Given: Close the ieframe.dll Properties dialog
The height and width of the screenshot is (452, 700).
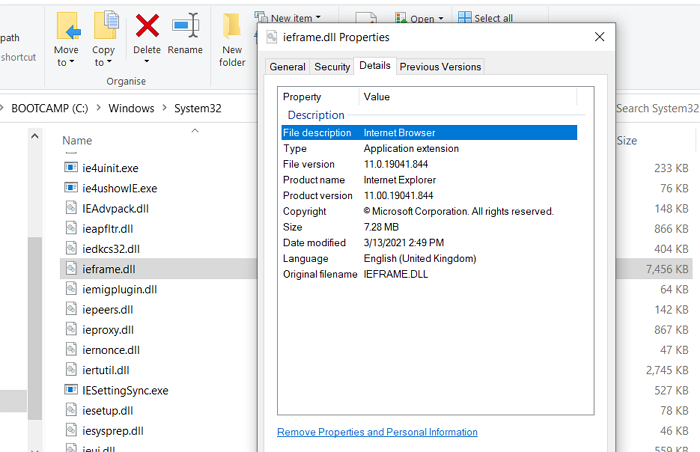Looking at the screenshot, I should pos(600,37).
